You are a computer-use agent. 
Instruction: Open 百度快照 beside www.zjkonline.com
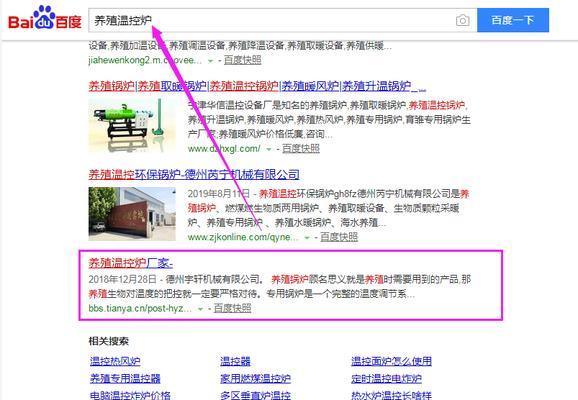tap(339, 237)
